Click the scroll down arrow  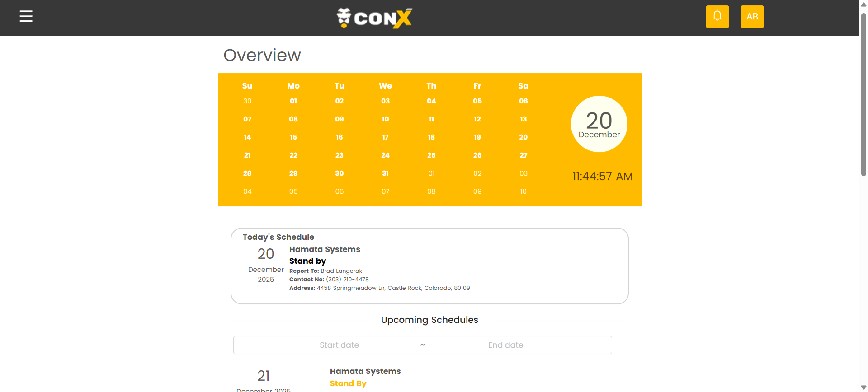pyautogui.click(x=863, y=388)
